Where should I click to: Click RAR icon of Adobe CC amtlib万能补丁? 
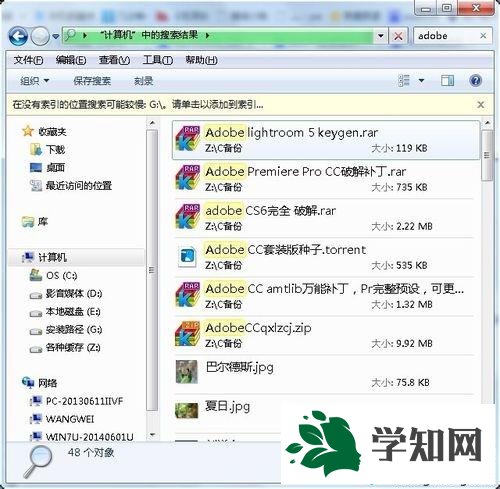pyautogui.click(x=187, y=295)
